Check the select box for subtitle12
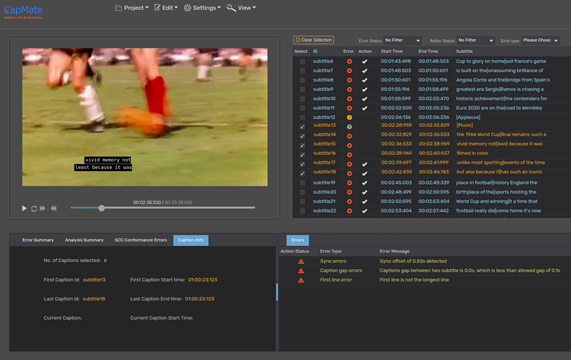 pos(302,118)
